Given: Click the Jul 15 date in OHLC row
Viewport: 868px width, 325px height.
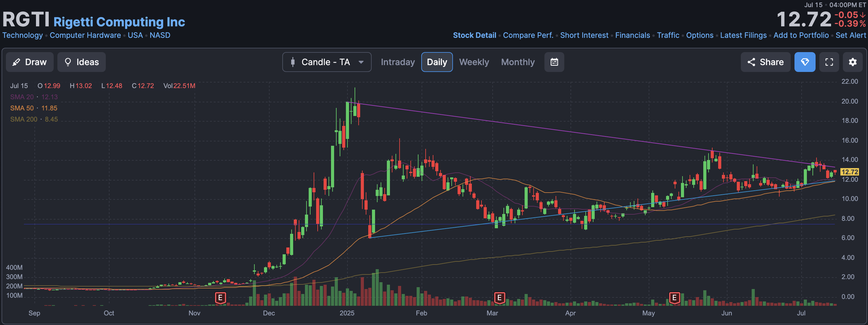Looking at the screenshot, I should pos(19,86).
